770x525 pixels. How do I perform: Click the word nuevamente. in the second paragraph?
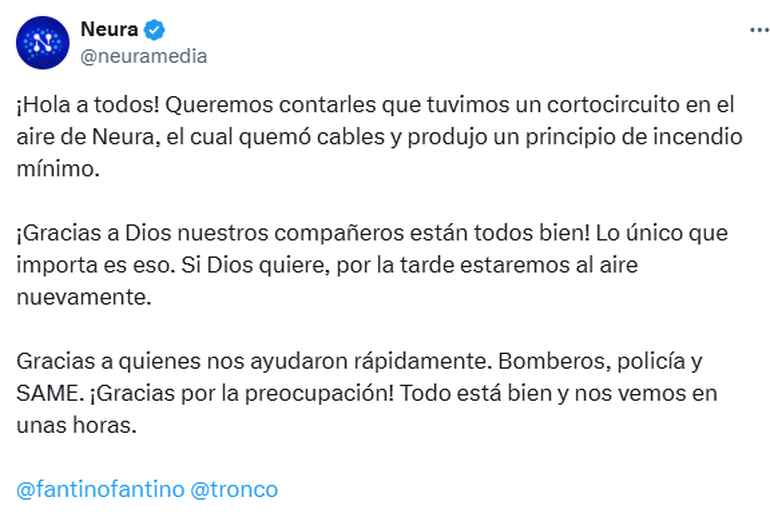[x=84, y=297]
